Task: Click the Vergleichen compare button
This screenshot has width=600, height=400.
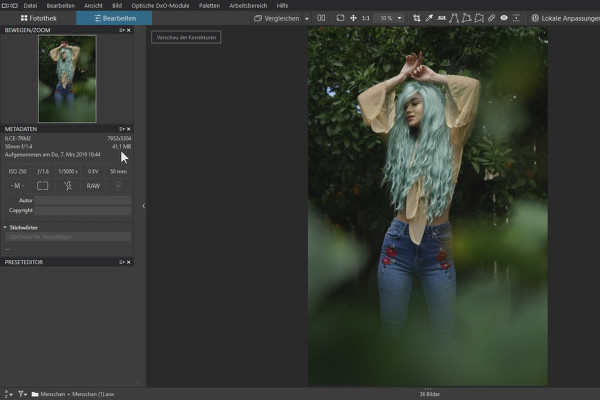Action: point(277,18)
